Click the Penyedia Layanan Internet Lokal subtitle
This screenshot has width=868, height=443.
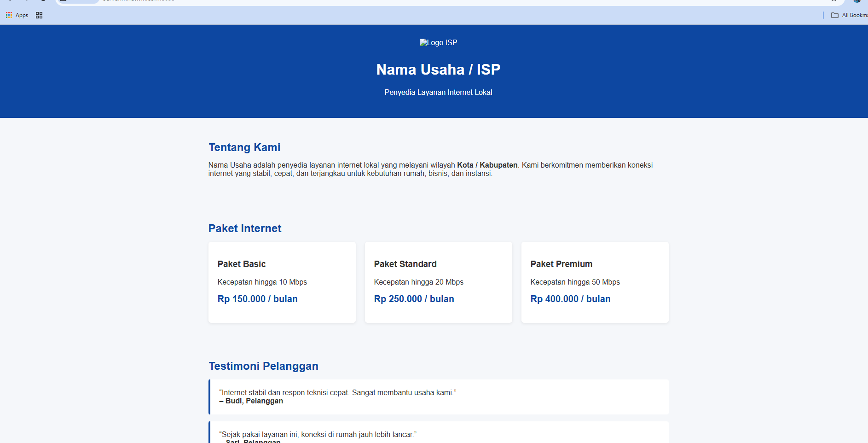coord(438,92)
